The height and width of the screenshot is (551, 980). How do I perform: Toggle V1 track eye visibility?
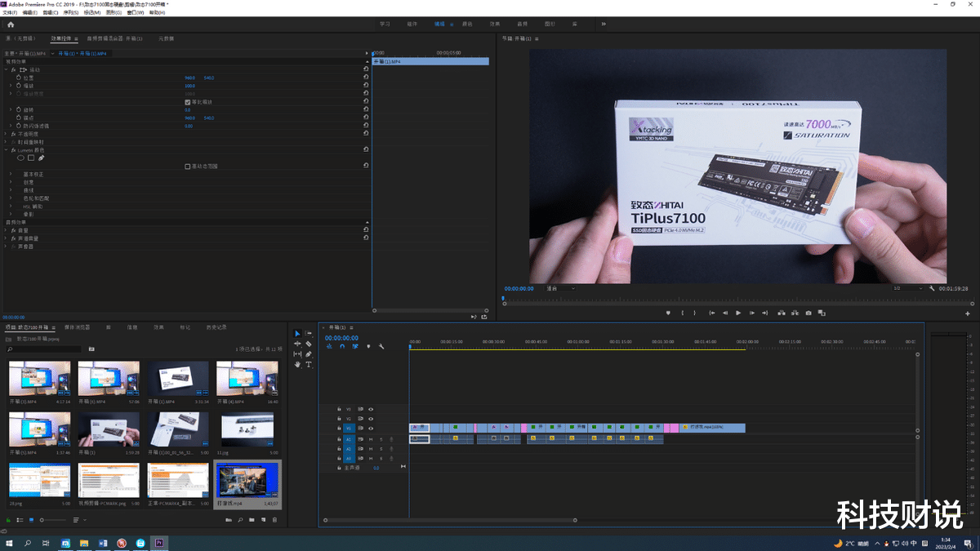[371, 428]
